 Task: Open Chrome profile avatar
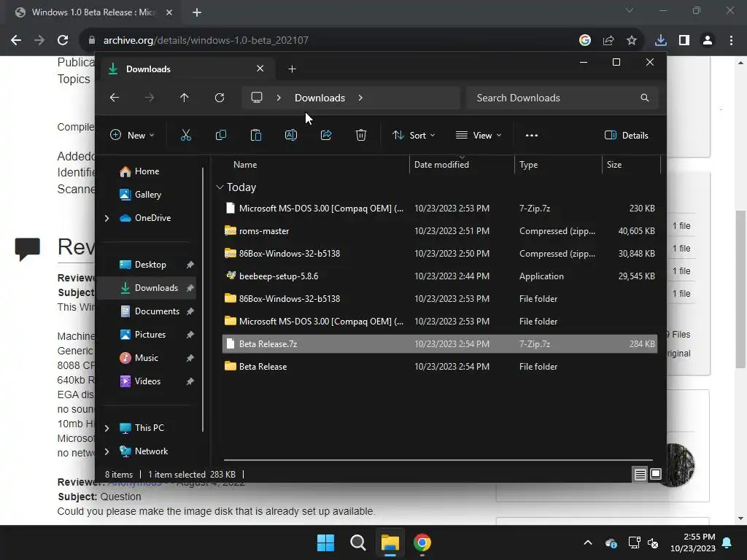pyautogui.click(x=708, y=41)
